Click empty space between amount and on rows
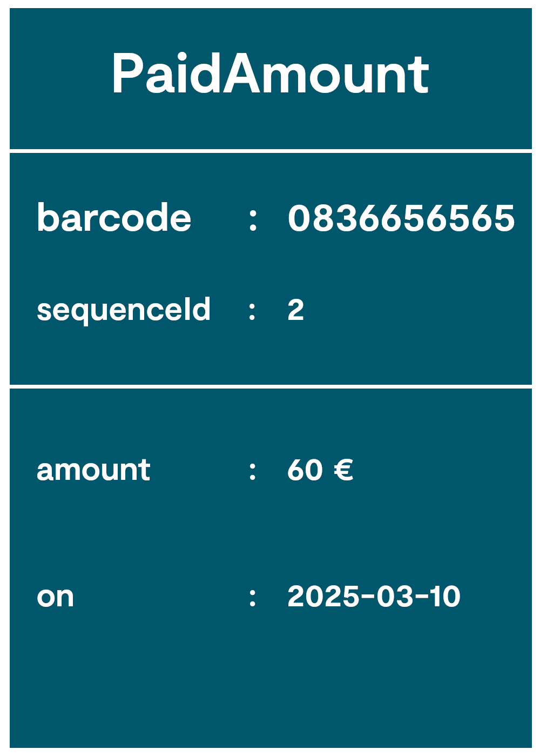Image resolution: width=540 pixels, height=756 pixels. tap(270, 532)
